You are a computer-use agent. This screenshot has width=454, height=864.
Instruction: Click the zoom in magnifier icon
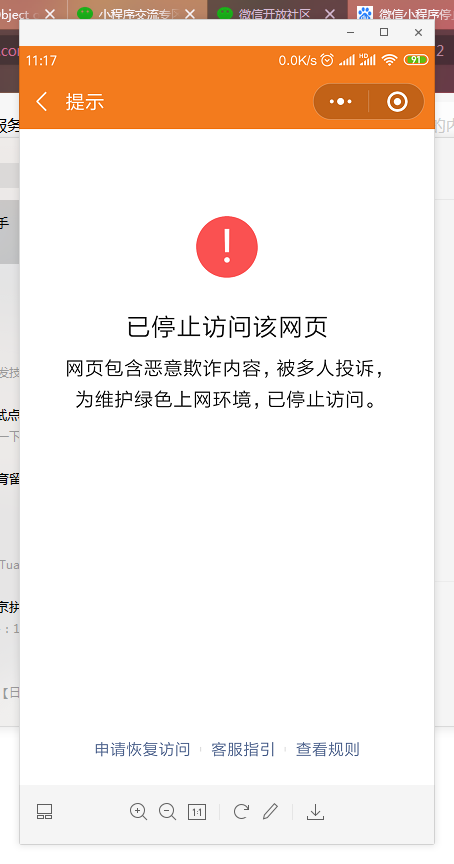click(138, 812)
